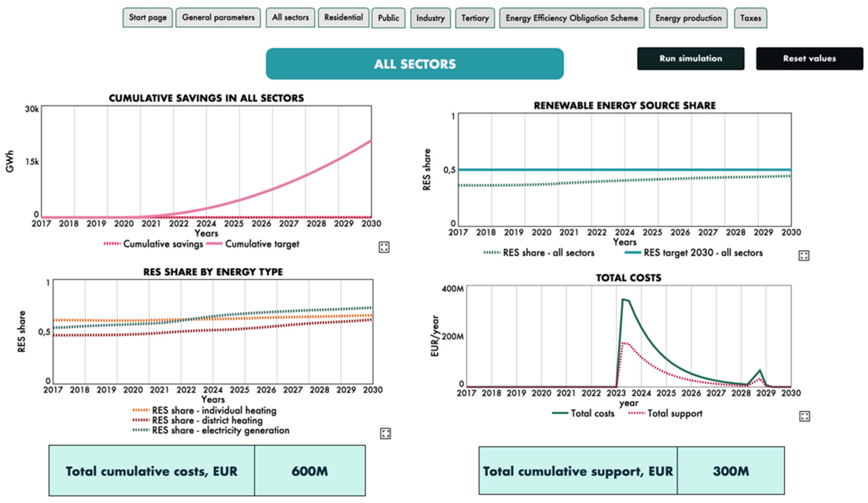Image resolution: width=868 pixels, height=503 pixels.
Task: Open the Public sector tab
Action: pos(388,18)
